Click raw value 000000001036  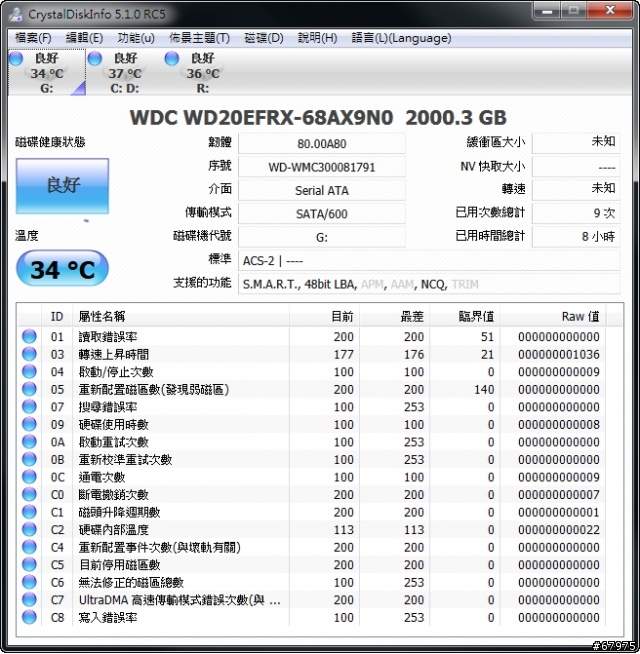[559, 355]
